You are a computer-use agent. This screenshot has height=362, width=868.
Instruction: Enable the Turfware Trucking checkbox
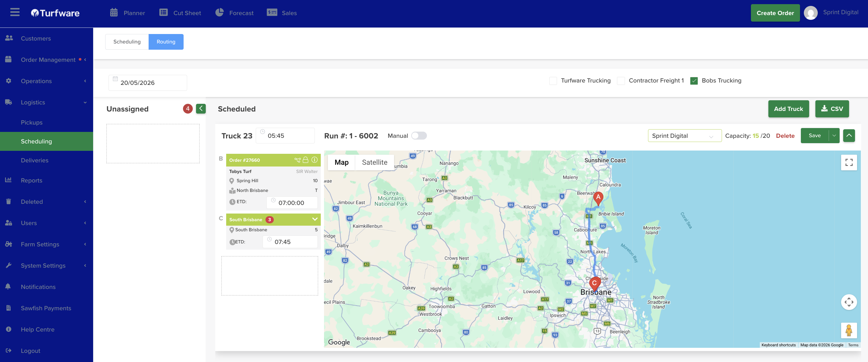point(553,80)
